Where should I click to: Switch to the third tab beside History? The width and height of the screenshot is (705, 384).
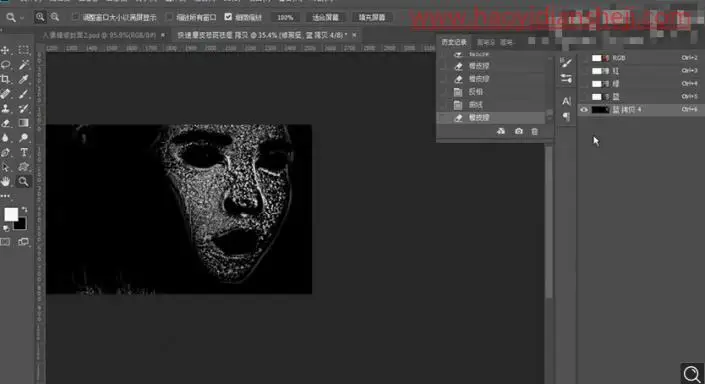point(506,42)
